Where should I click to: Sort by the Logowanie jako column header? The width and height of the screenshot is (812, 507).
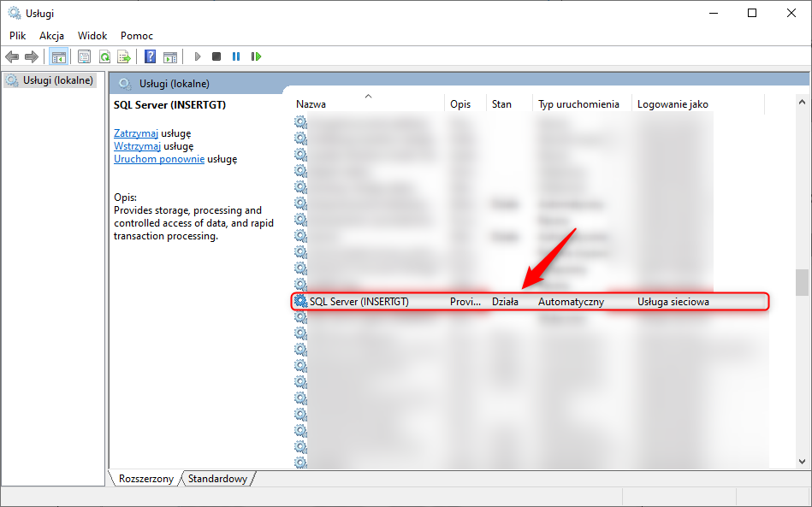coord(698,104)
